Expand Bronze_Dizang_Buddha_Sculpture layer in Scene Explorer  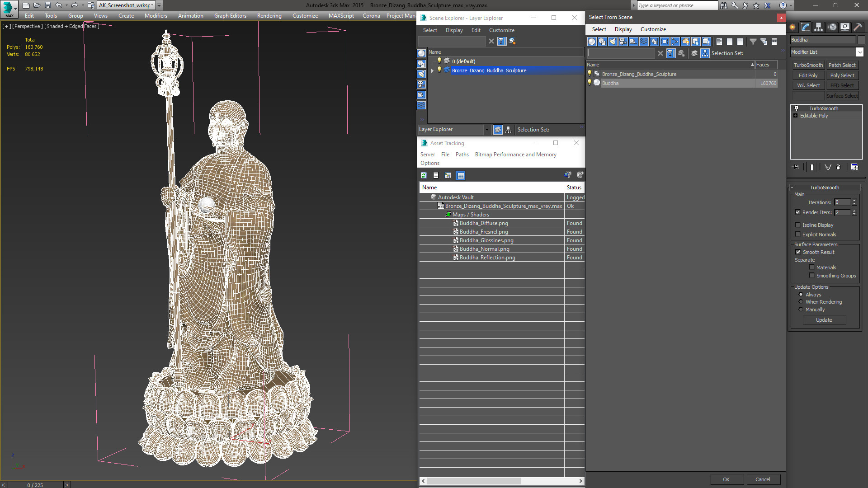432,70
